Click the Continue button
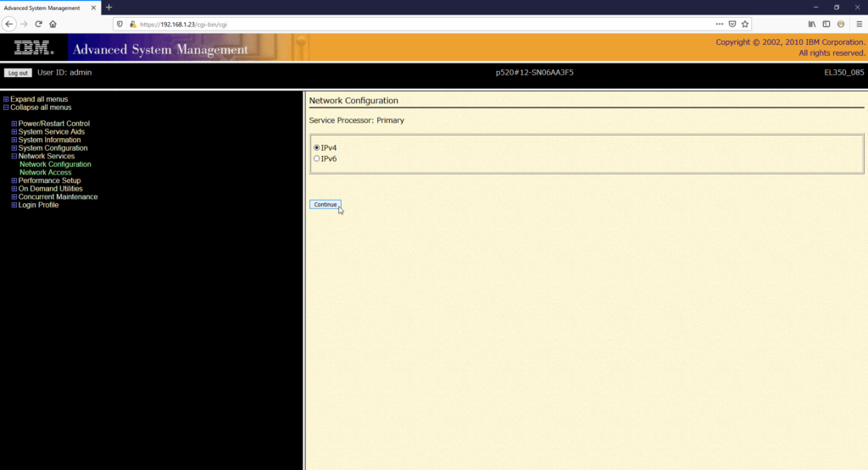 (325, 205)
